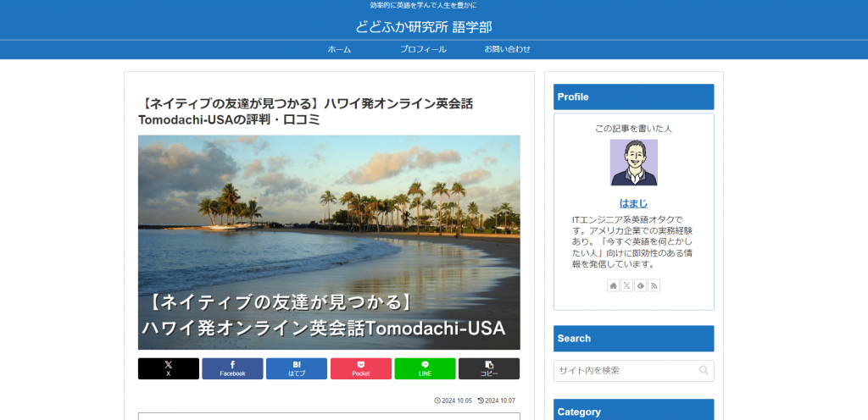Click the Feedly icon in the profile box
This screenshot has height=420, width=868.
[x=641, y=285]
